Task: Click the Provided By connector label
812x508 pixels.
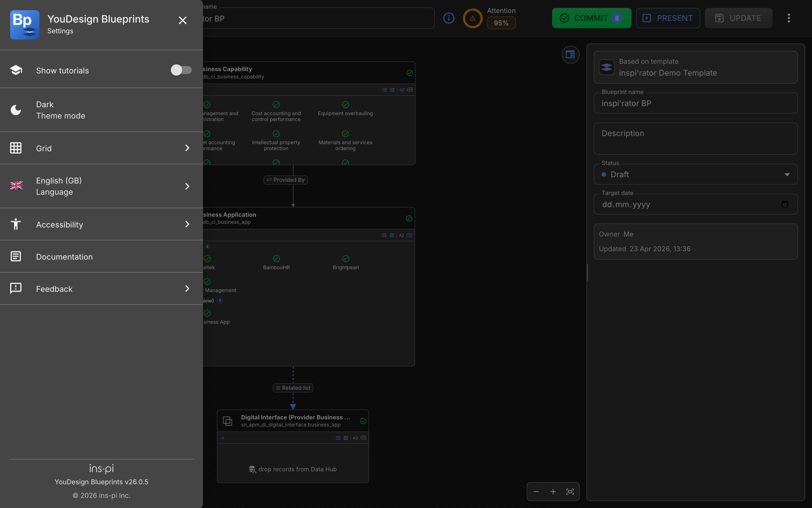Action: (286, 180)
